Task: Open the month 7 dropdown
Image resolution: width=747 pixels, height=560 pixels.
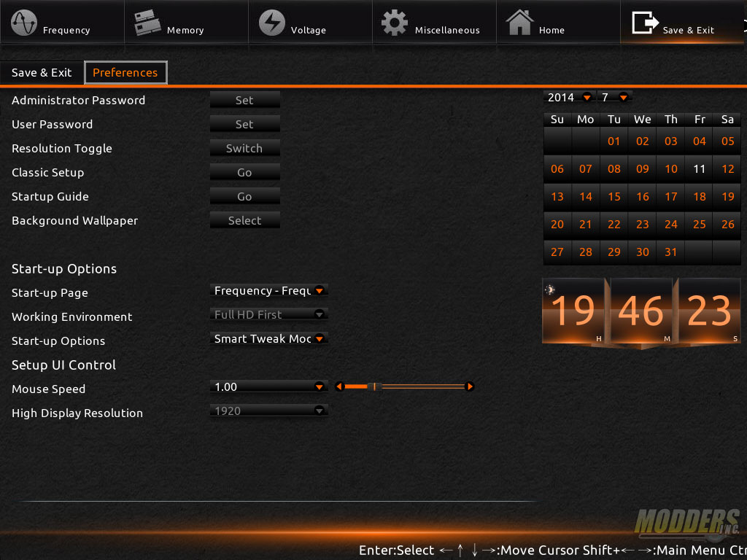Action: coord(614,97)
